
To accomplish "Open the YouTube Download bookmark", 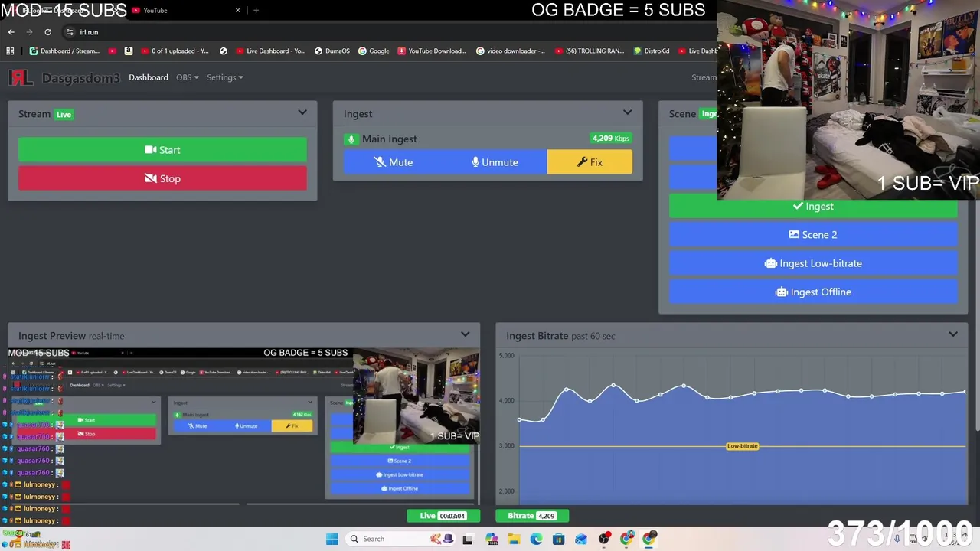I will pos(432,51).
